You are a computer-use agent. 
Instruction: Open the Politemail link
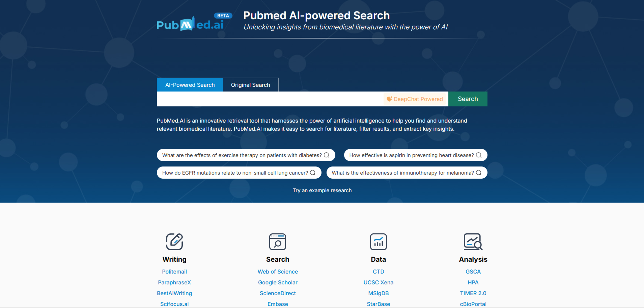(x=174, y=271)
